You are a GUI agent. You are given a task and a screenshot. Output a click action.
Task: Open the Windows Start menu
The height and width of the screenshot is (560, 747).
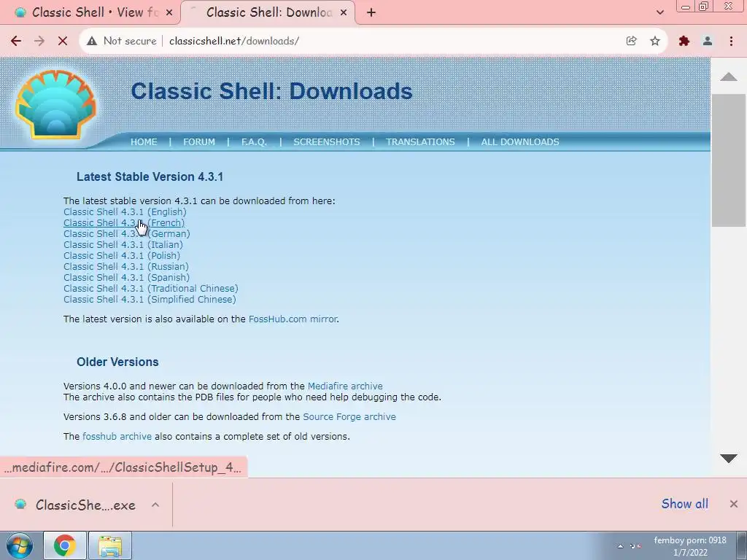click(x=20, y=545)
